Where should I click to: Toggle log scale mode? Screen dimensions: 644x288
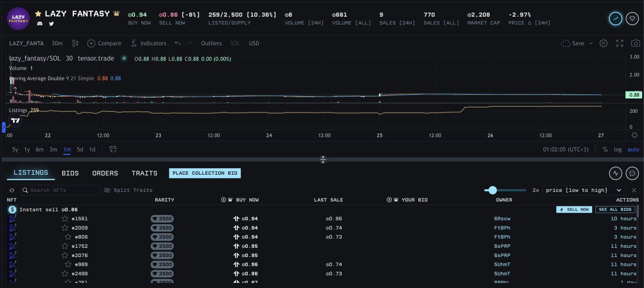pyautogui.click(x=618, y=150)
